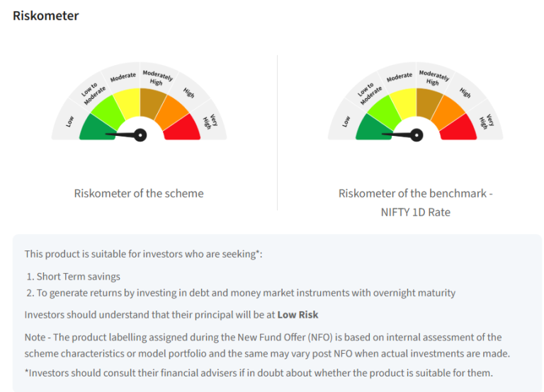Click the Riskometer section heading
The height and width of the screenshot is (392, 544).
pyautogui.click(x=46, y=16)
